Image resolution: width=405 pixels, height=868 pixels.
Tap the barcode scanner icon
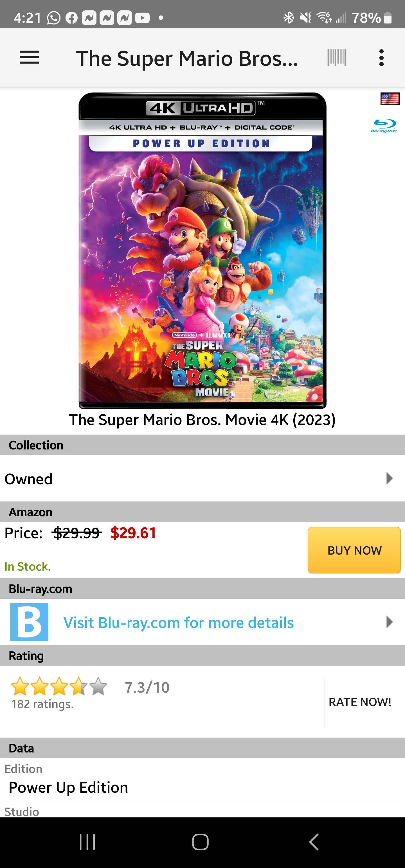pos(337,58)
